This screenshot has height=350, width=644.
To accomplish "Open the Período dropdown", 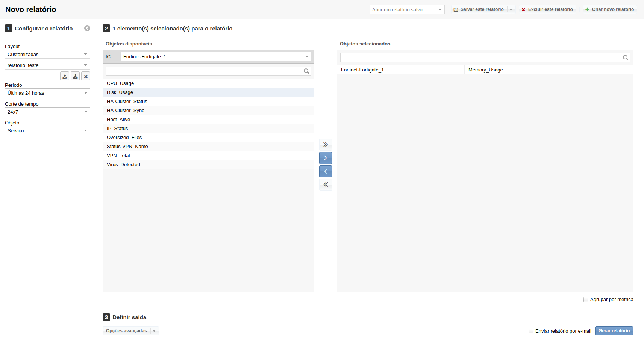I will [x=47, y=93].
